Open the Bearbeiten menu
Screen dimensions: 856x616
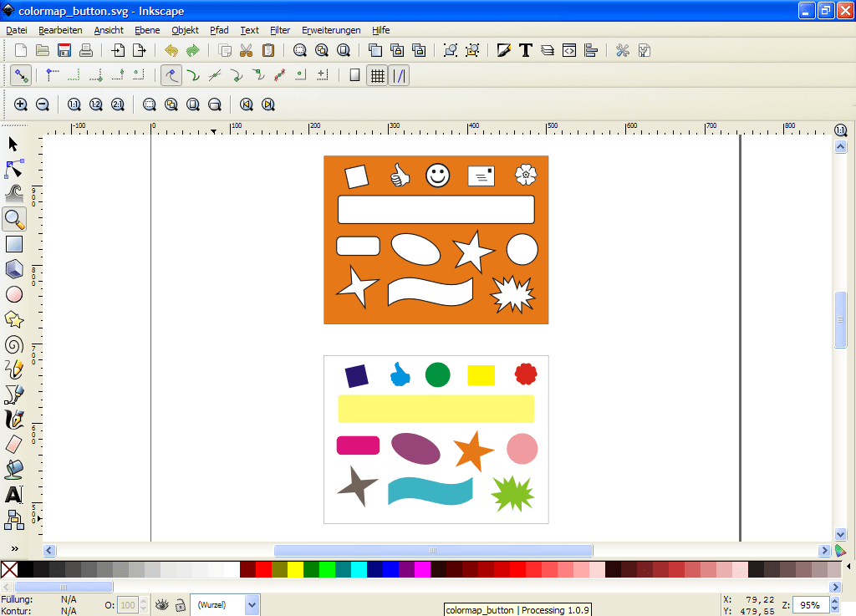[60, 30]
